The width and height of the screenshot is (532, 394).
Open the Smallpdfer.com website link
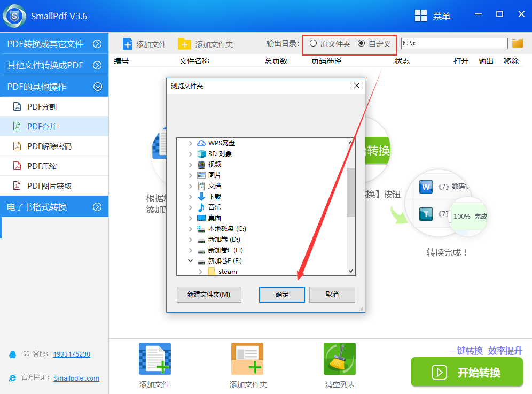pos(76,378)
